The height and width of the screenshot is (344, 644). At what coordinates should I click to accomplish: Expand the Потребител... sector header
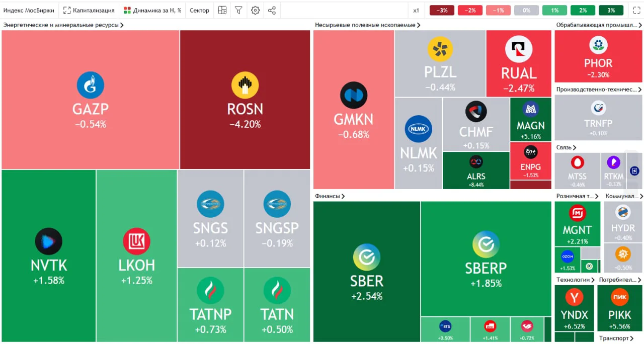pos(620,280)
